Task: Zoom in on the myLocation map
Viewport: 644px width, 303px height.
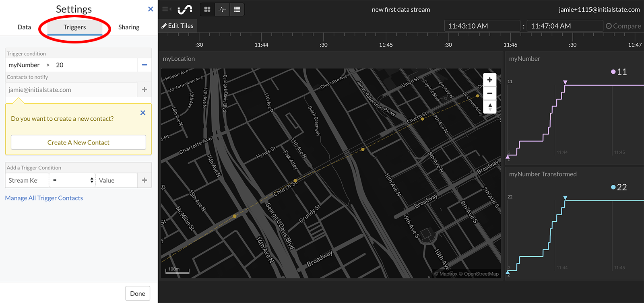Action: 489,80
